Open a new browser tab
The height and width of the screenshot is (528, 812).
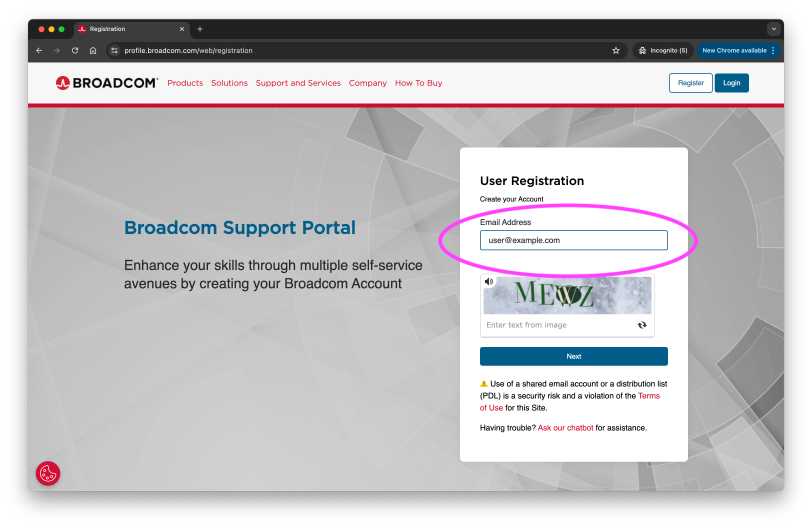point(200,29)
